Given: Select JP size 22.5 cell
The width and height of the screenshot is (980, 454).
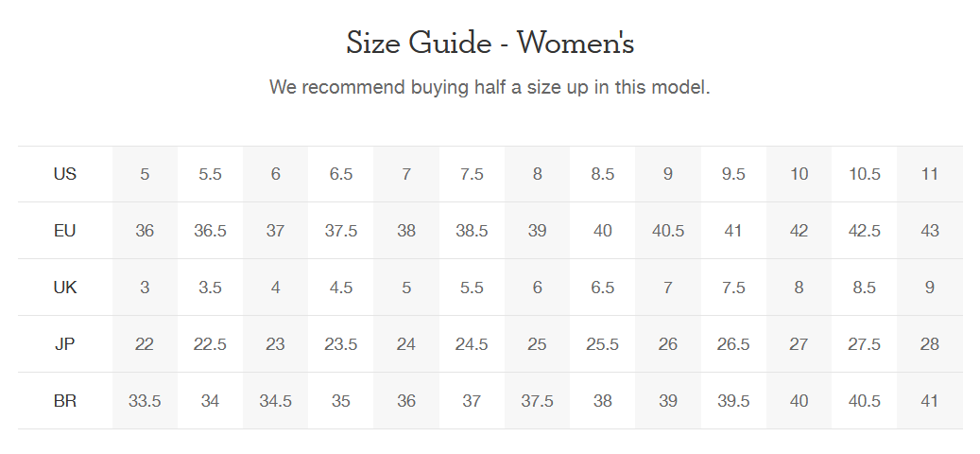Looking at the screenshot, I should pos(210,344).
